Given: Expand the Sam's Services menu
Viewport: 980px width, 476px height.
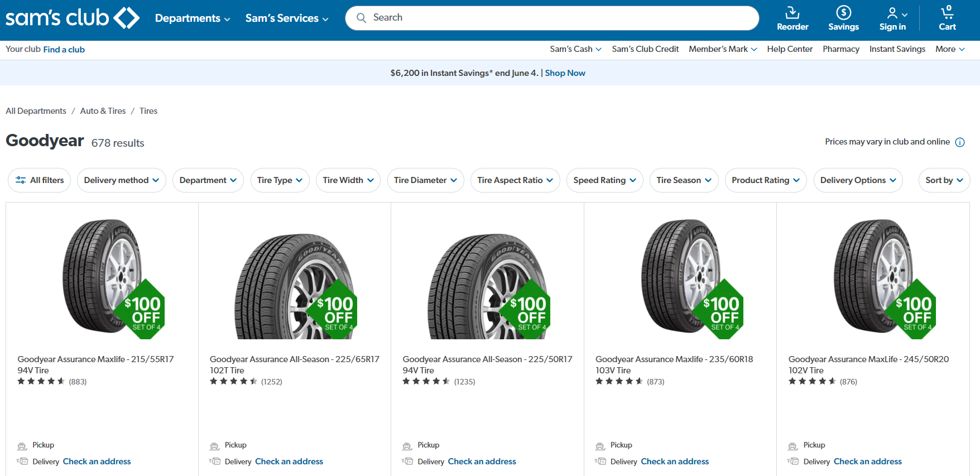Looking at the screenshot, I should [x=287, y=18].
